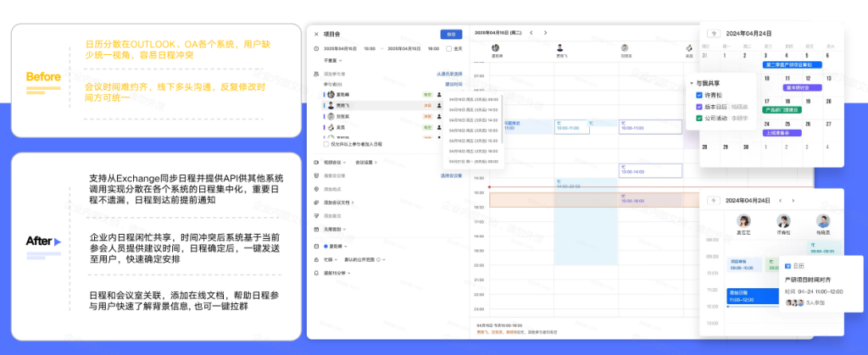Click the person icon on the third attendee row
Viewport: 868px width, 355px height.
[439, 116]
